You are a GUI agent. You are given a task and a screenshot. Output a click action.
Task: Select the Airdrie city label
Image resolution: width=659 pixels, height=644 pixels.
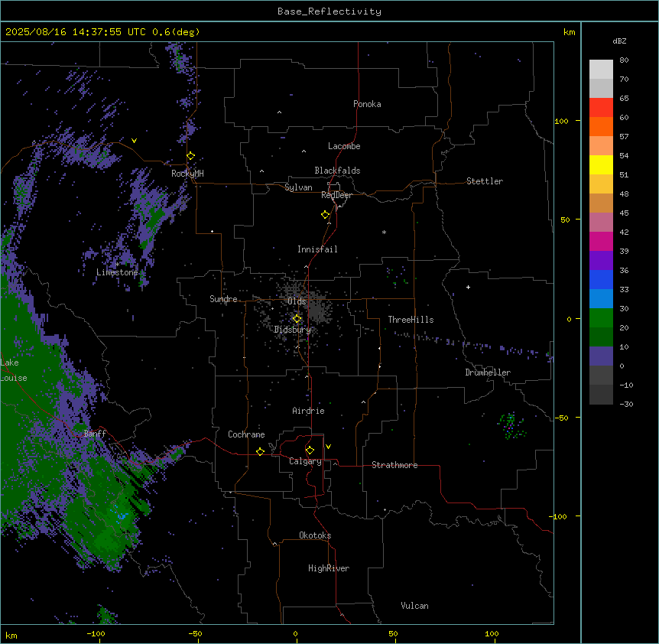pyautogui.click(x=308, y=411)
